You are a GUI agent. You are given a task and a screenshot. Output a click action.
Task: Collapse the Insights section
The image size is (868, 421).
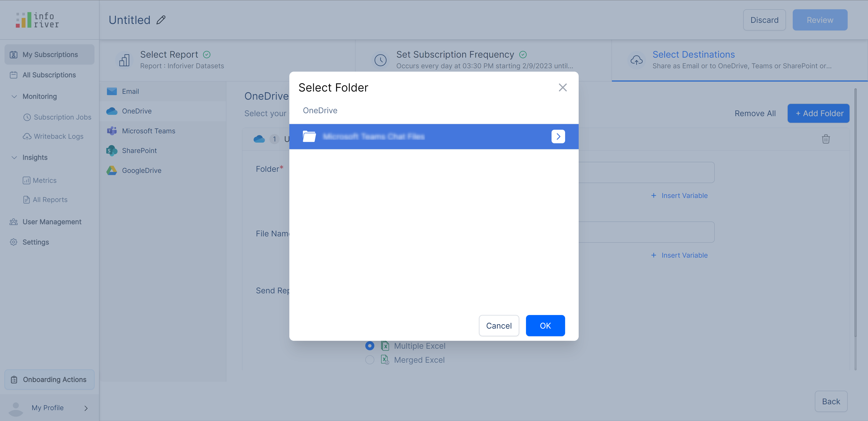coord(14,157)
